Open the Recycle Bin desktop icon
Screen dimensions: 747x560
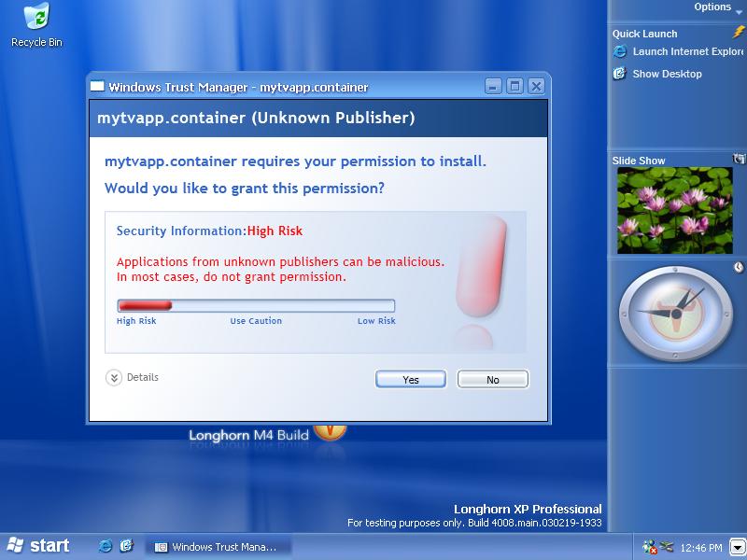(36, 25)
